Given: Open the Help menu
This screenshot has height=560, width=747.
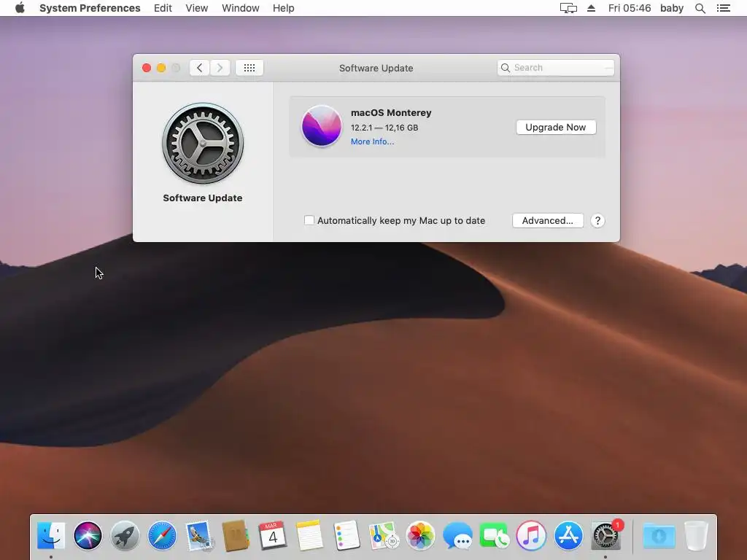Looking at the screenshot, I should [x=284, y=8].
